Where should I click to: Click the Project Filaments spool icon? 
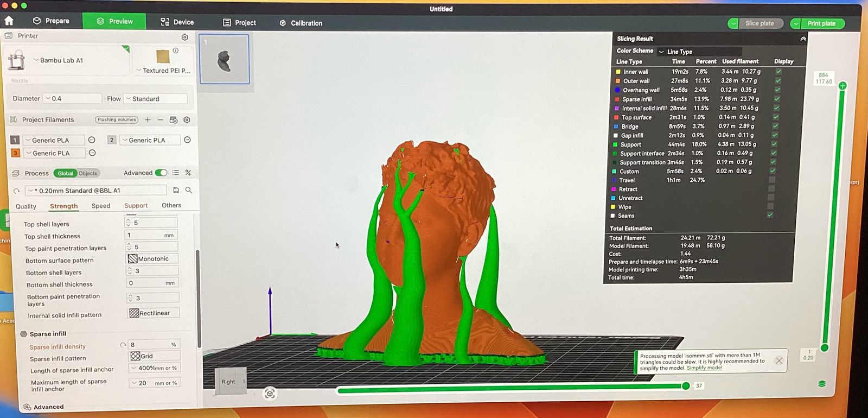coord(14,119)
